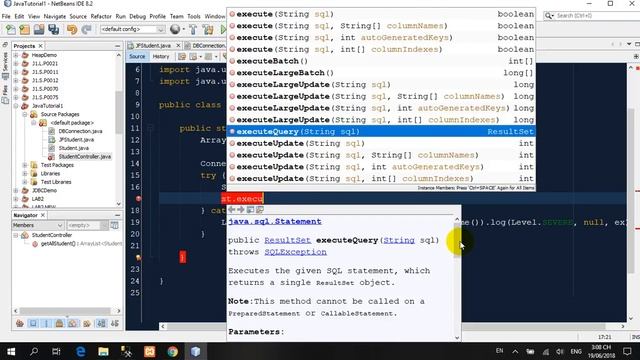640x360 pixels.
Task: Toggle sort by source in Navigator
Action: coord(115,324)
